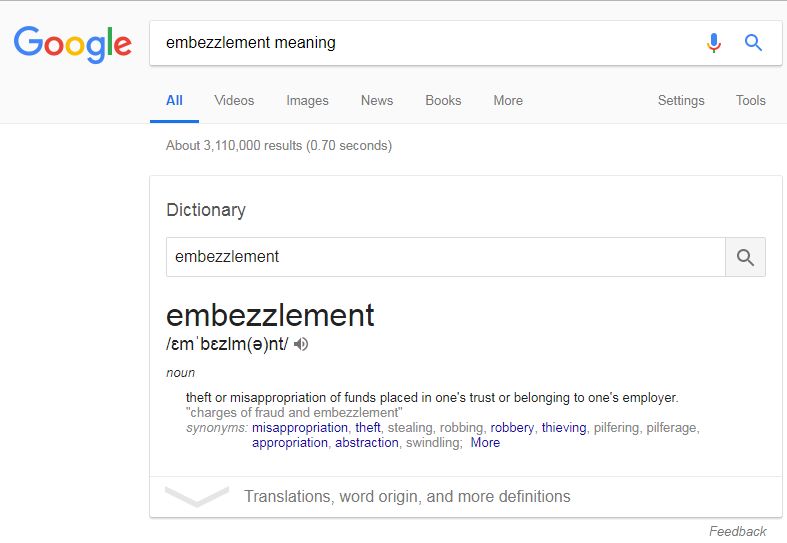This screenshot has height=543, width=787.
Task: Click the dictionary word input field
Action: pyautogui.click(x=446, y=257)
